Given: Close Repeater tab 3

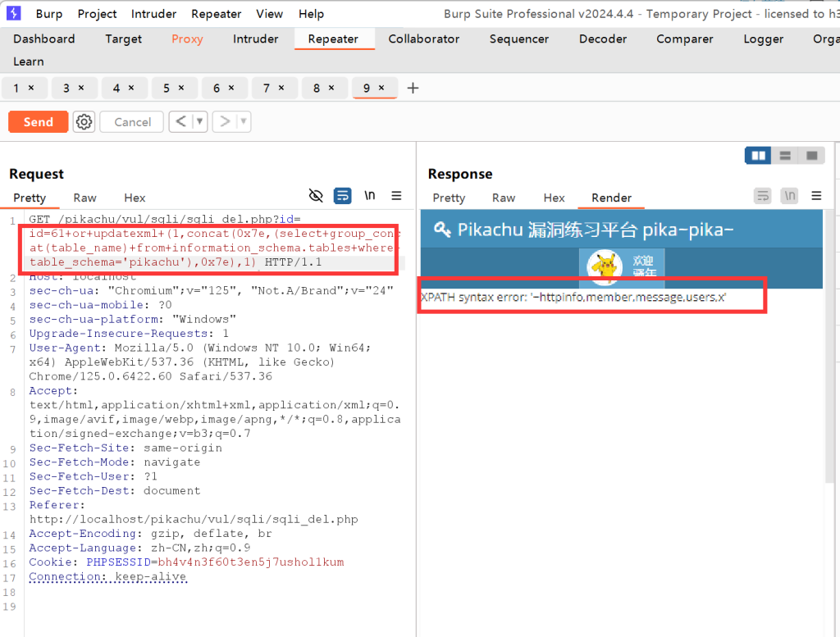Looking at the screenshot, I should (x=81, y=88).
